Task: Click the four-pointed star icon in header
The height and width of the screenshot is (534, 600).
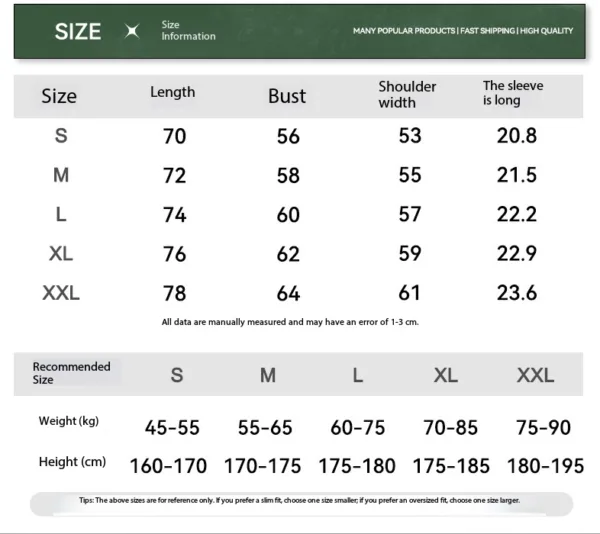Action: (131, 31)
